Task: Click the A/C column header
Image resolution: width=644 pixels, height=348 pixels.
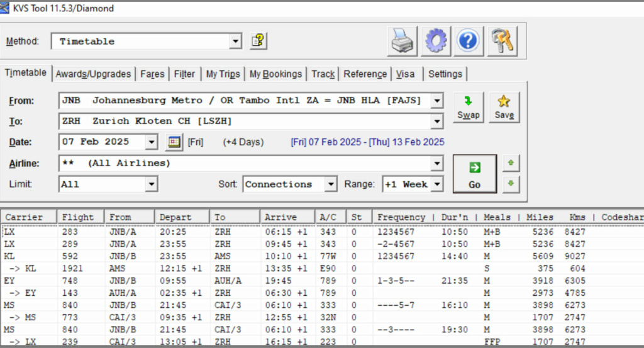Action: click(x=331, y=217)
